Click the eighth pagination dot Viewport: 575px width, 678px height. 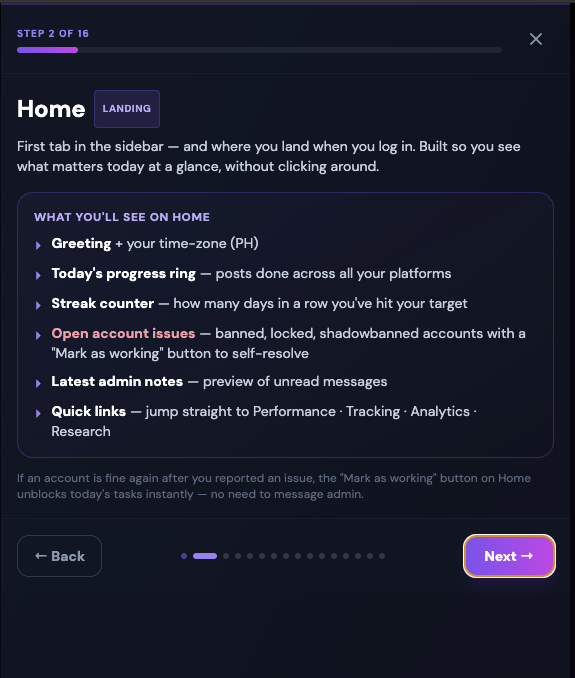286,556
